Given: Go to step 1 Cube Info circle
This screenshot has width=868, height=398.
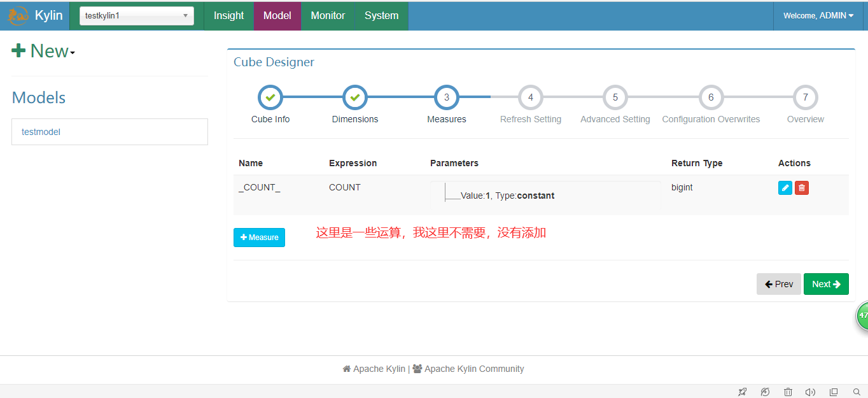Looking at the screenshot, I should 270,97.
